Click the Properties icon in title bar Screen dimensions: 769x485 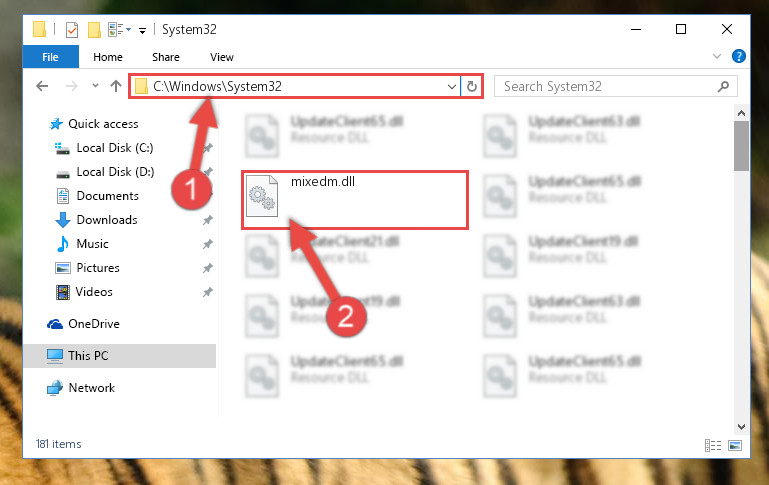point(72,29)
